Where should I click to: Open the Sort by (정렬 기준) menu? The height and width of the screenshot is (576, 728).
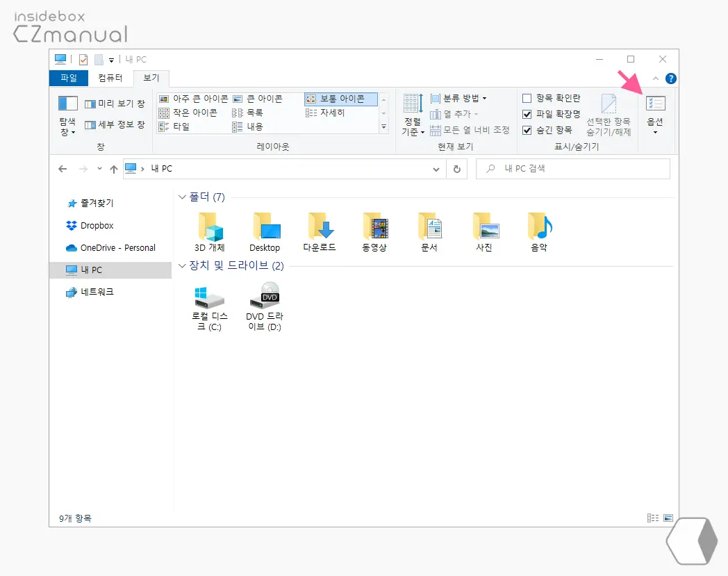[x=413, y=115]
